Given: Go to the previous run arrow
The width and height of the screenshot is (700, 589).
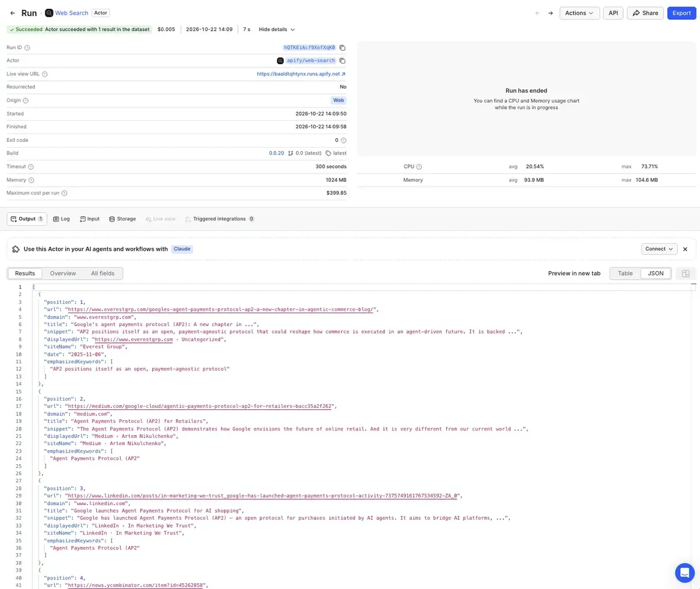Looking at the screenshot, I should pyautogui.click(x=537, y=13).
